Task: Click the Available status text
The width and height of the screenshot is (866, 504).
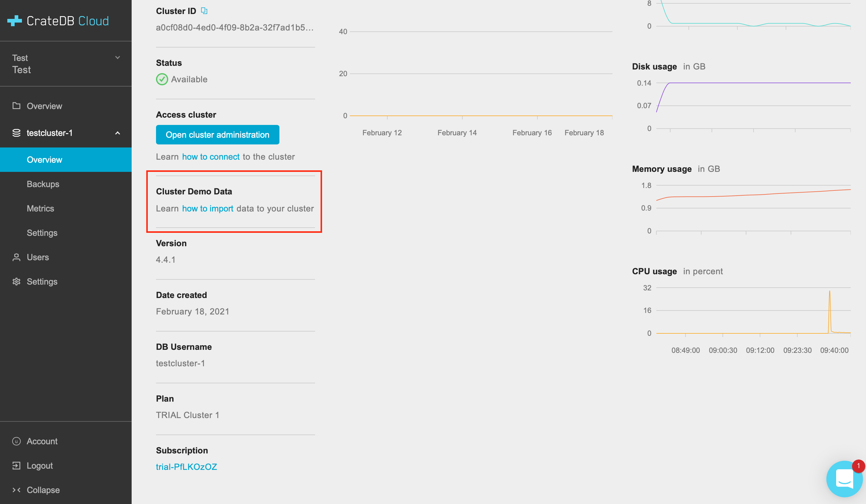Action: point(189,79)
